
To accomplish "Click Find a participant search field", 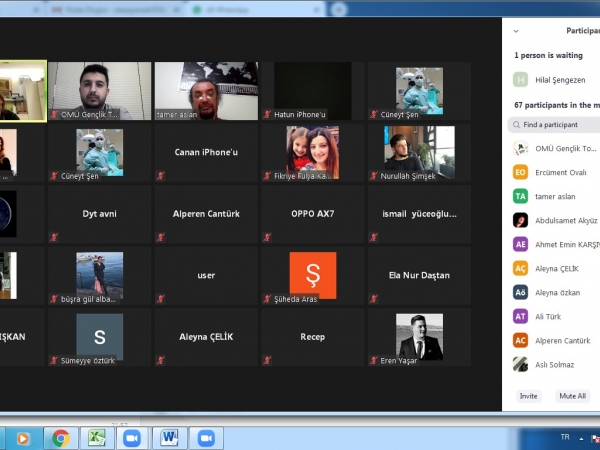I will (x=554, y=125).
